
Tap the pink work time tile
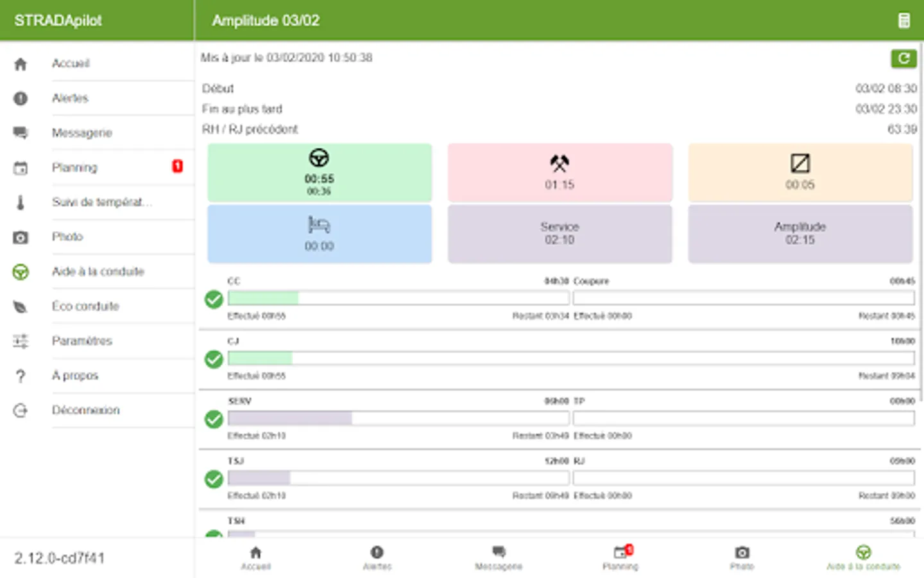point(560,173)
